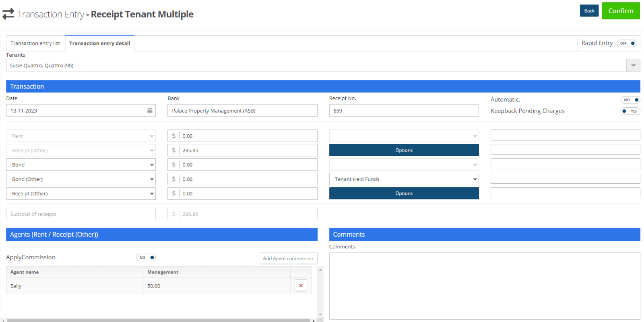Click the green Confirm button
This screenshot has width=644, height=322.
(x=621, y=11)
